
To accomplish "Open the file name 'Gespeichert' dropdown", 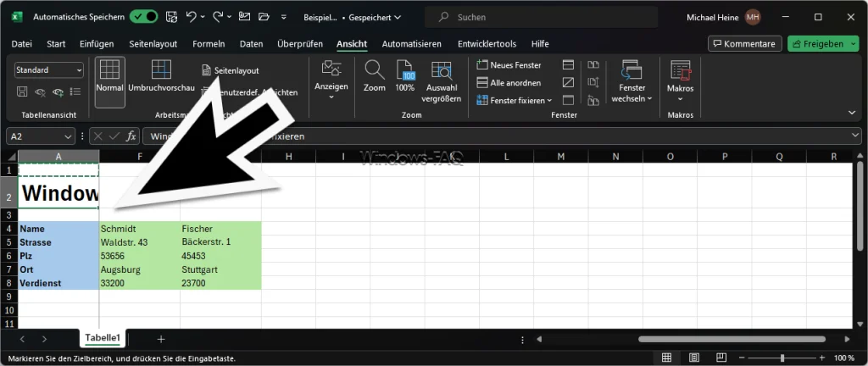I will [374, 18].
